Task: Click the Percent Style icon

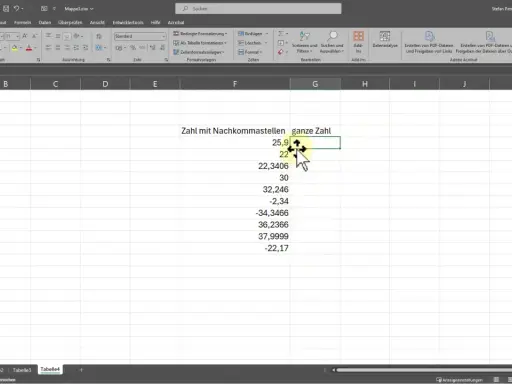Action: coord(133,48)
